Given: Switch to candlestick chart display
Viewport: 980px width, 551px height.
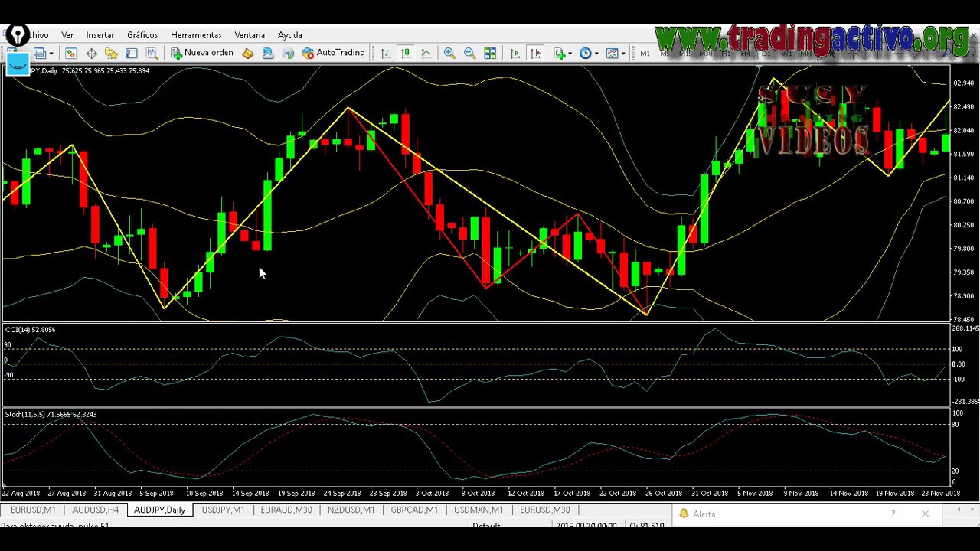Looking at the screenshot, I should 406,53.
